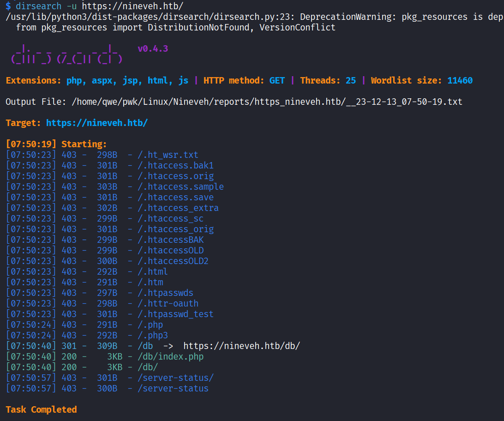Select the /.htaccess_sc result path
The width and height of the screenshot is (504, 421).
(171, 218)
